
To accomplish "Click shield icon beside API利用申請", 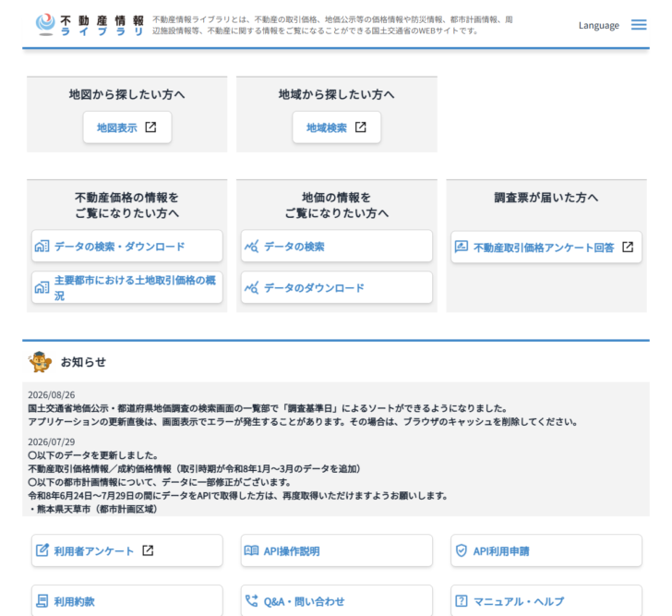I will [462, 550].
